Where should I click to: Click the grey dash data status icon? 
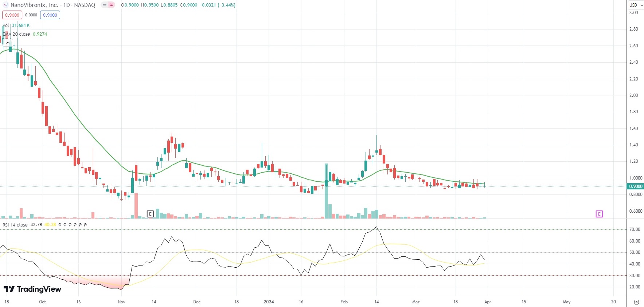click(104, 5)
